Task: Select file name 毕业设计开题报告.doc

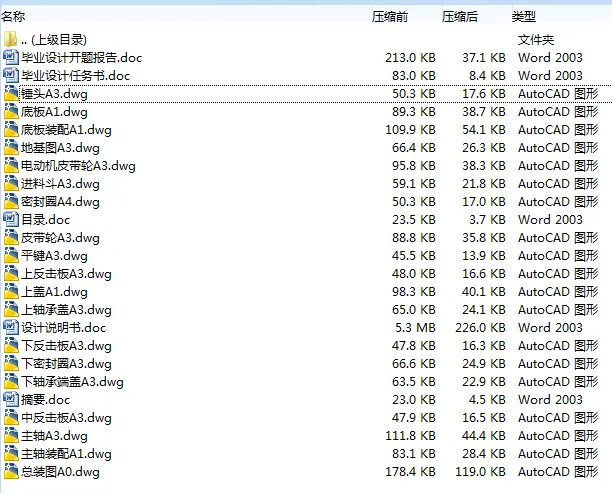Action: click(82, 58)
